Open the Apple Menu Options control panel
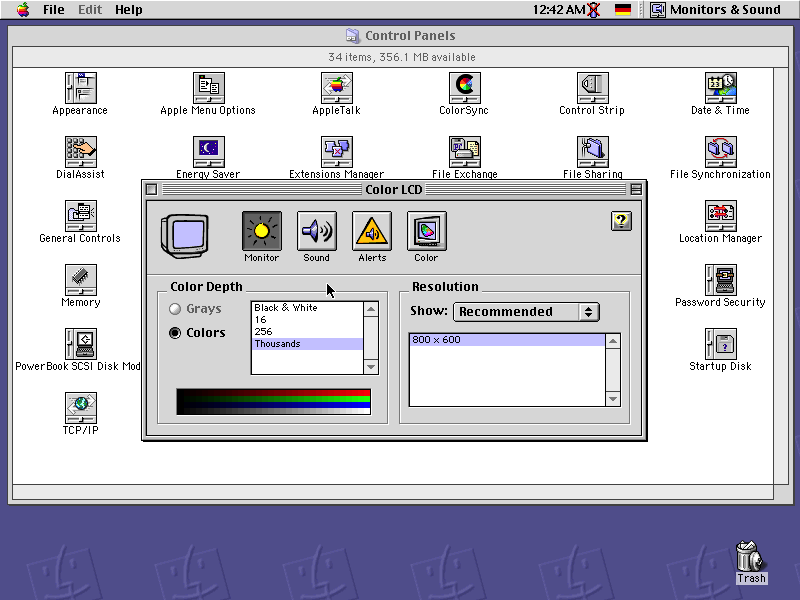Viewport: 800px width, 600px height. (209, 88)
